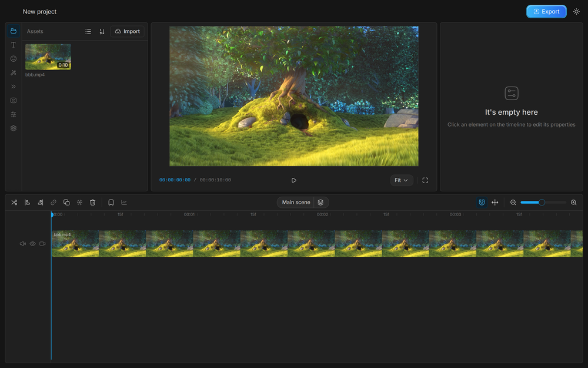Click the playhead handle at 0:00
Screen dimensions: 588x368
coord(52,214)
